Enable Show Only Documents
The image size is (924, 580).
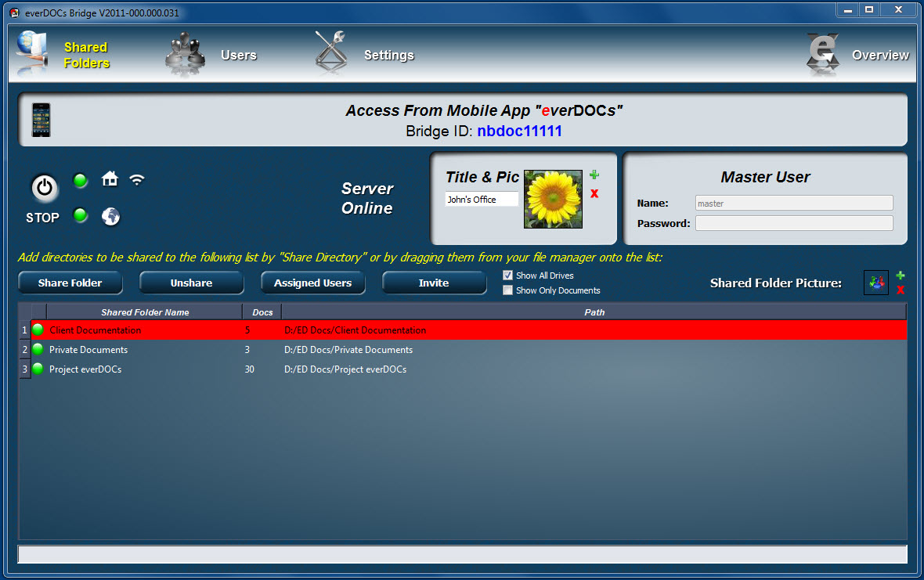point(507,290)
